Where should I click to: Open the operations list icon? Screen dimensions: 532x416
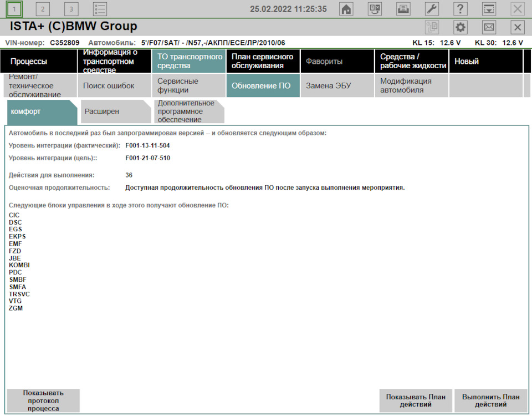click(100, 9)
